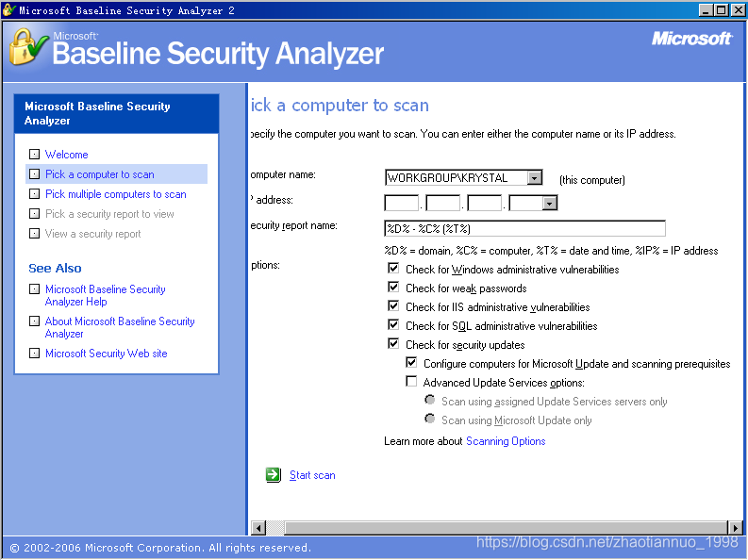Viewport: 748px width, 560px height.
Task: Select Scan using assigned Update Services servers only
Action: [430, 400]
